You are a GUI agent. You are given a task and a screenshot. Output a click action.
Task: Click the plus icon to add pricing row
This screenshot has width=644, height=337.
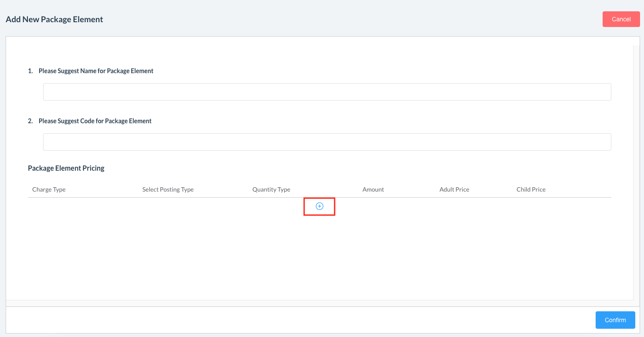tap(319, 206)
